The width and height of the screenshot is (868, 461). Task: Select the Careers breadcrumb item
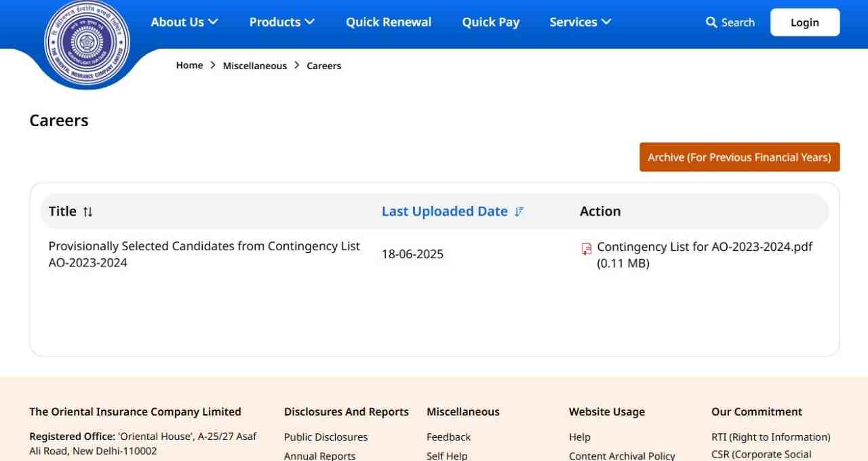coord(324,66)
